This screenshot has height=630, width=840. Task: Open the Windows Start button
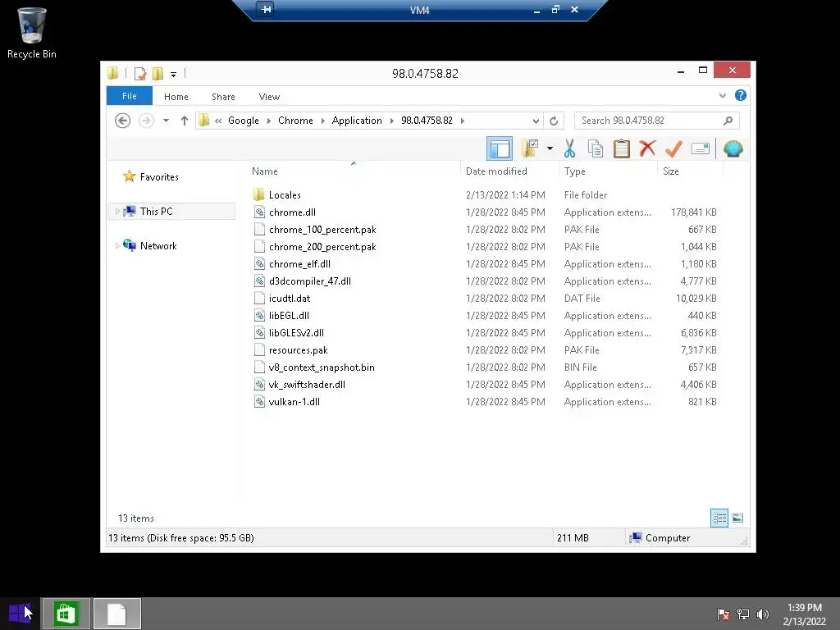pos(20,614)
